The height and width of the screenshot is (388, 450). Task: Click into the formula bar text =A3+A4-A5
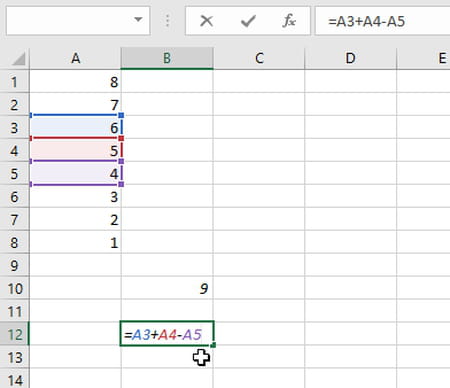366,22
